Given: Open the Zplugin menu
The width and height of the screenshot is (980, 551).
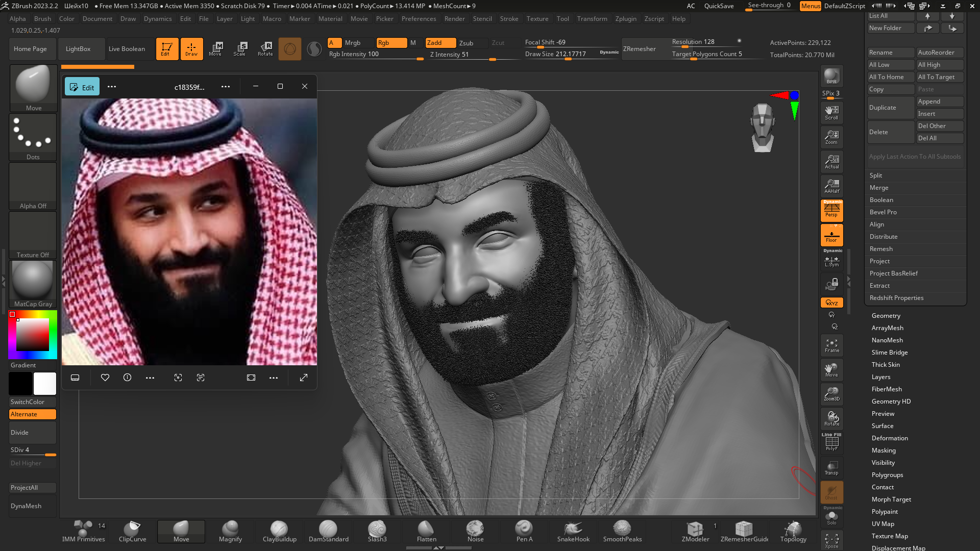Looking at the screenshot, I should pos(626,19).
